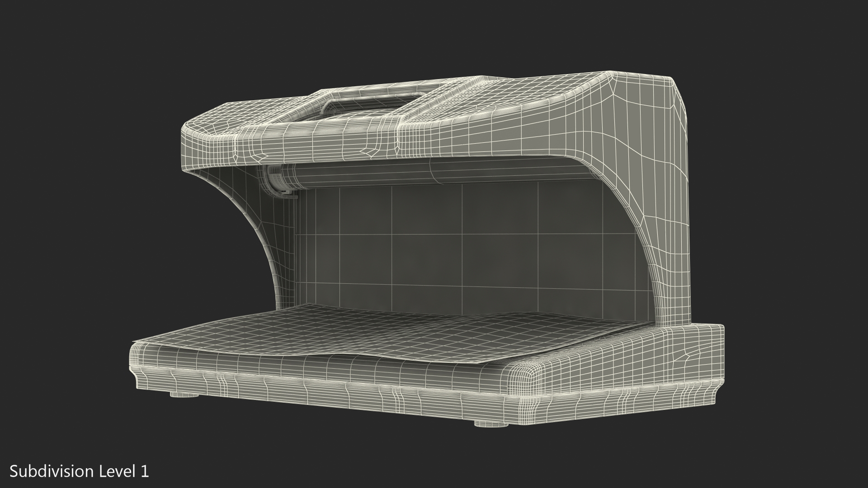Viewport: 868px width, 488px height.
Task: Click the Subdivision Level 1 label
Action: 79,471
